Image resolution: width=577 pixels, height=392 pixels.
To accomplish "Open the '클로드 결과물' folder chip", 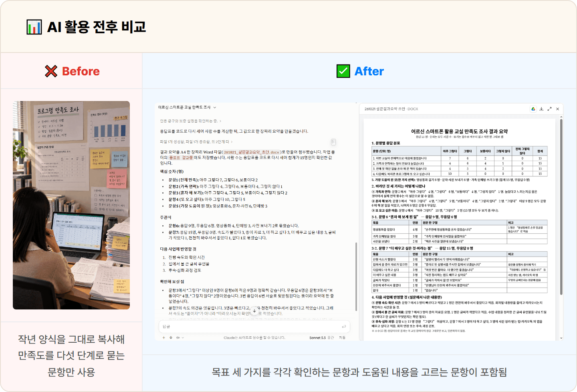I will 181,158.
